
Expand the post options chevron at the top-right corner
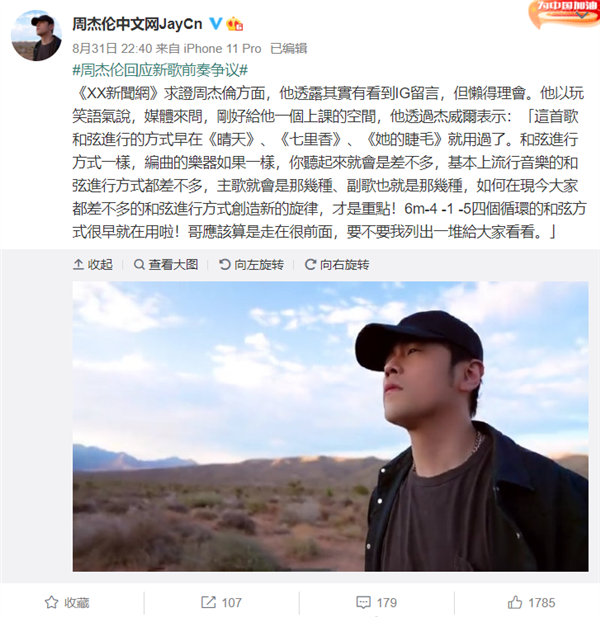(582, 15)
